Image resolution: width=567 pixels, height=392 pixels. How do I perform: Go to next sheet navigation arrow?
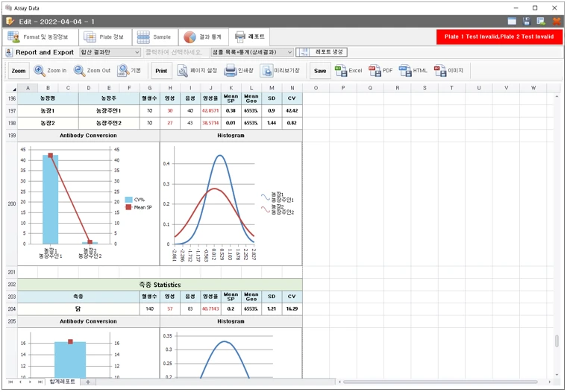point(31,382)
